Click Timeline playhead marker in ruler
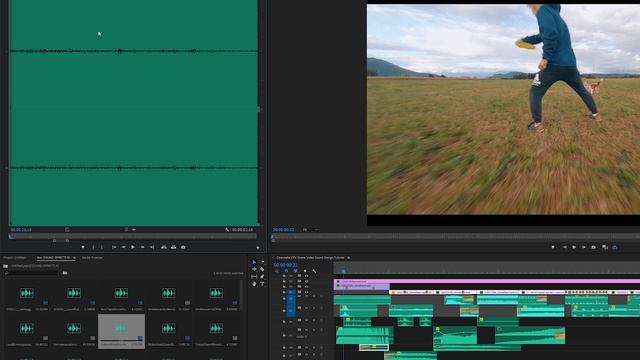The image size is (640, 360). tap(343, 271)
